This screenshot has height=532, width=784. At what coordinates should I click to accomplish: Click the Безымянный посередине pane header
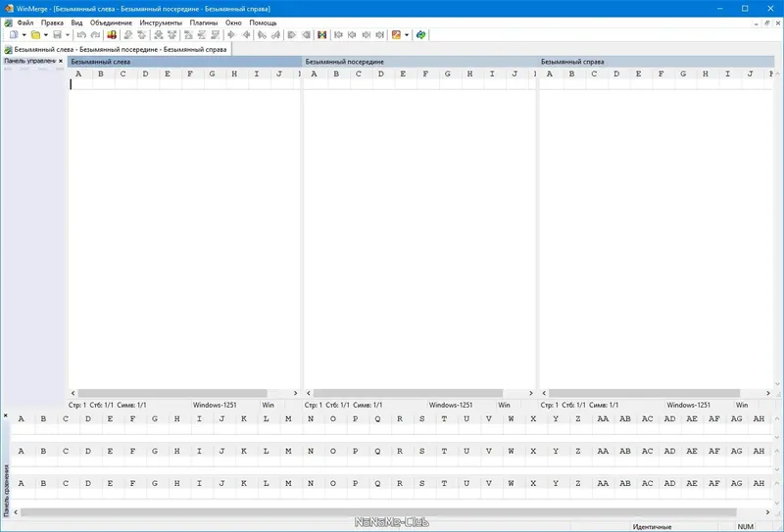[x=419, y=62]
